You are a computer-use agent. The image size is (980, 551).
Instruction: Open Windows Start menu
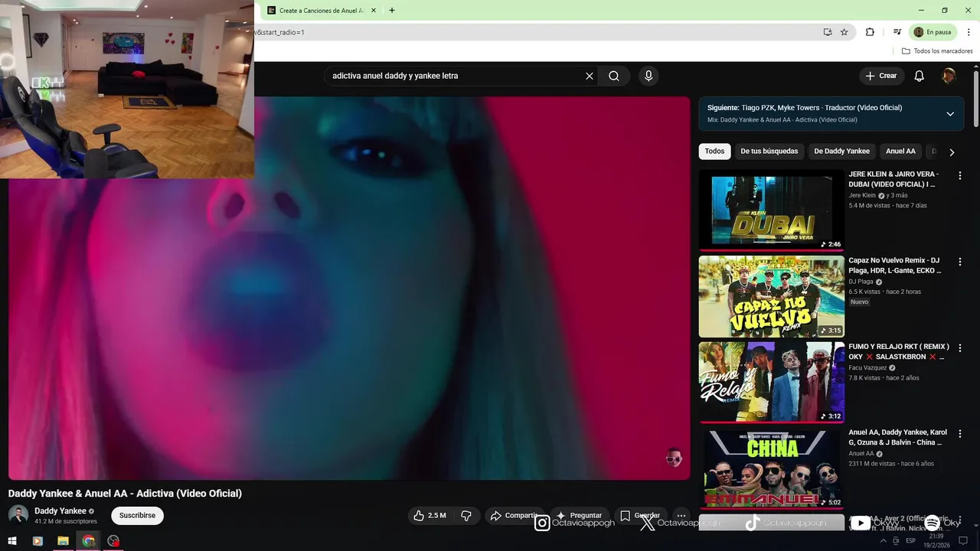[12, 541]
